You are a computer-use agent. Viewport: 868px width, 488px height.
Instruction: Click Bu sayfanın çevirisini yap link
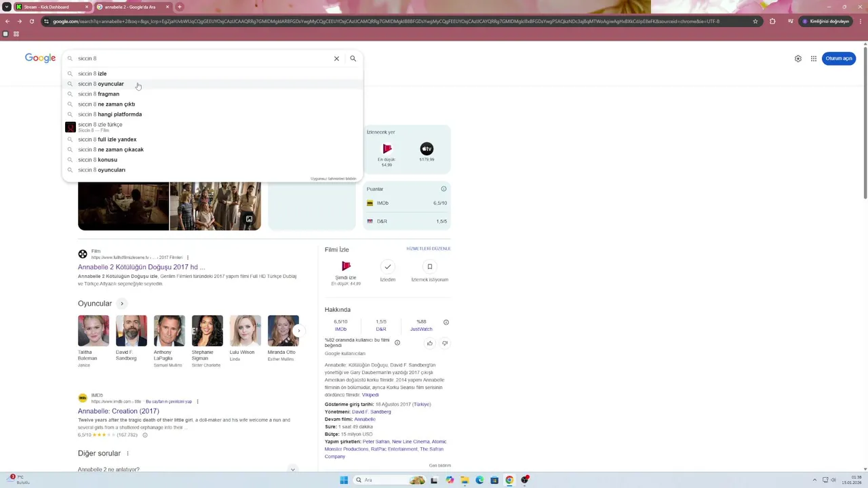(x=169, y=401)
